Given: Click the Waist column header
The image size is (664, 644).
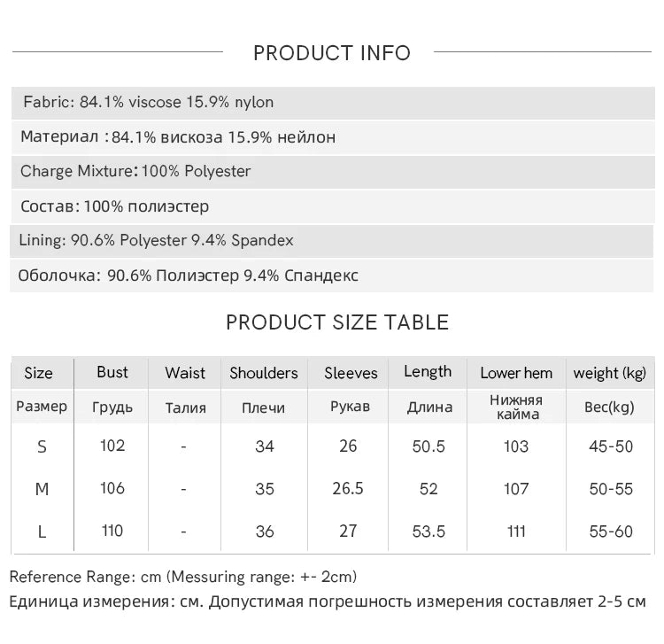Looking at the screenshot, I should click(185, 373).
